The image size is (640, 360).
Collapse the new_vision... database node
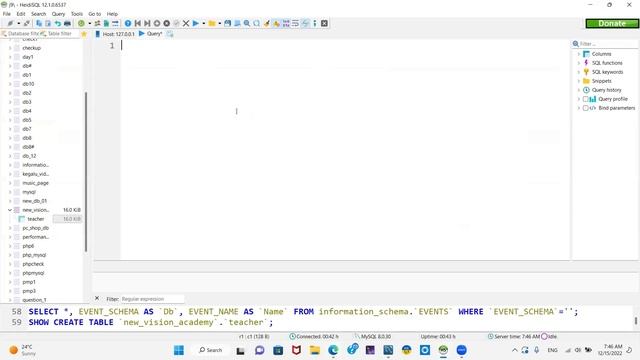(x=10, y=210)
